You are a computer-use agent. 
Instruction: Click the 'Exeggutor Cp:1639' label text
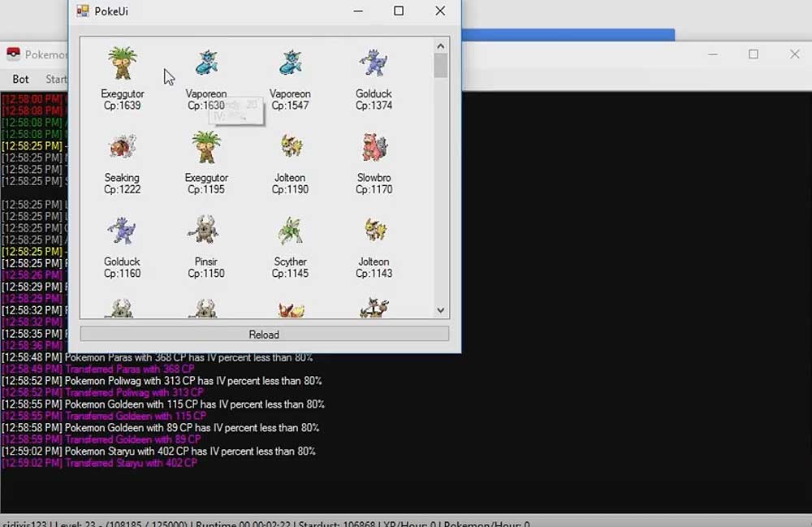point(123,99)
